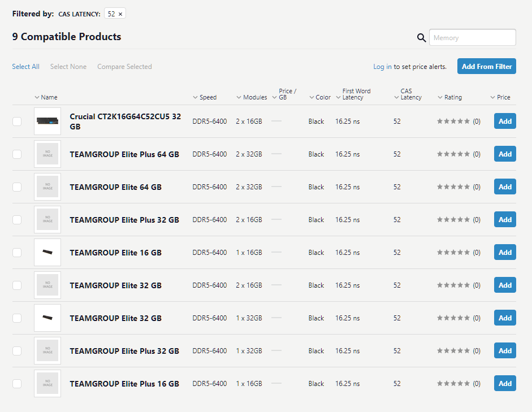532x412 pixels.
Task: Sort the table by Name column
Action: pyautogui.click(x=46, y=97)
